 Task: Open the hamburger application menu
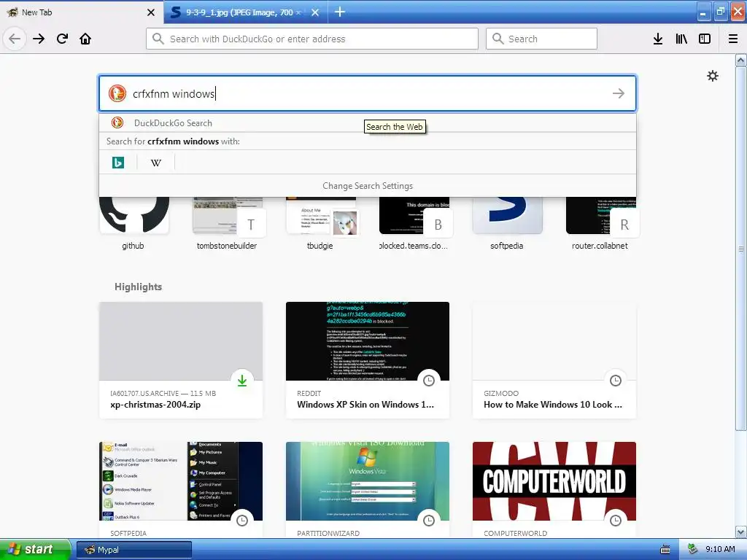pos(733,39)
